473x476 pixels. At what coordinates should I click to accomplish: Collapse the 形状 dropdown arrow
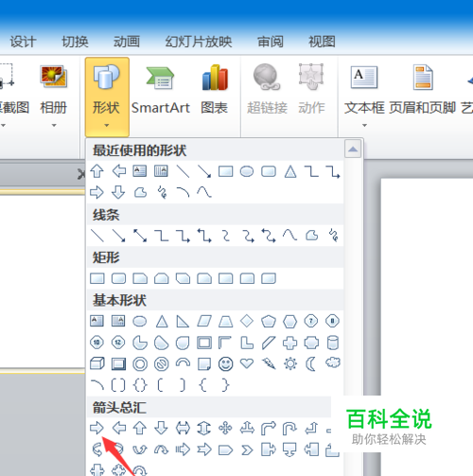point(107,125)
